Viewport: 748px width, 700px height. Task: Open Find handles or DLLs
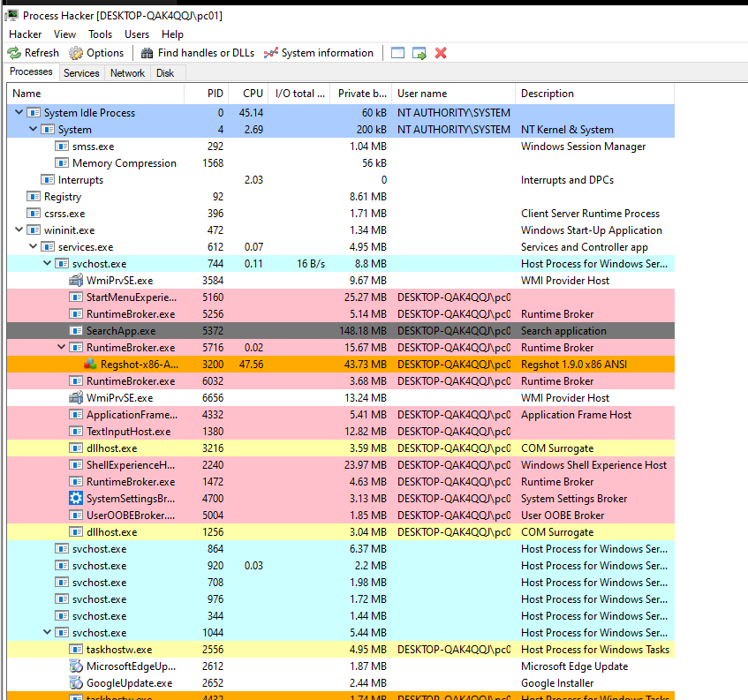198,53
